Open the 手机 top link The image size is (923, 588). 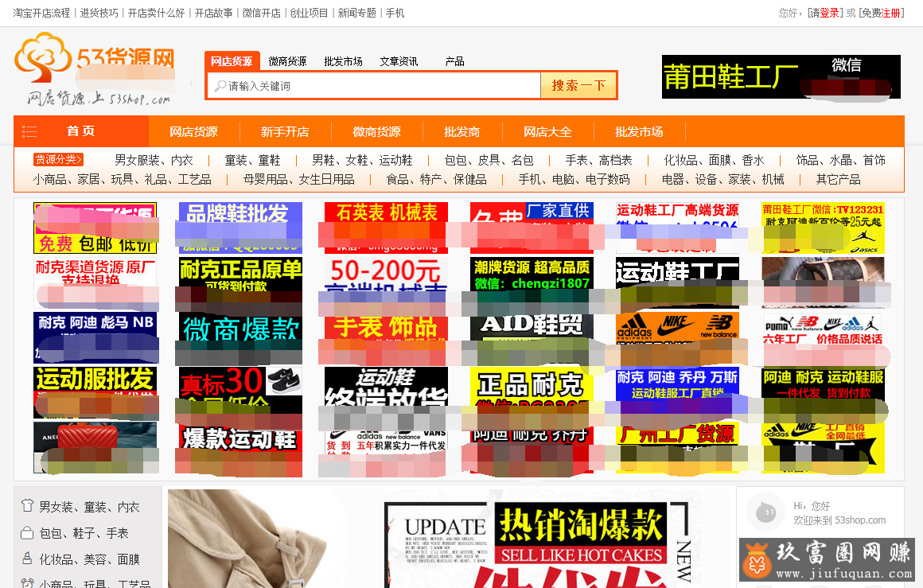[395, 13]
